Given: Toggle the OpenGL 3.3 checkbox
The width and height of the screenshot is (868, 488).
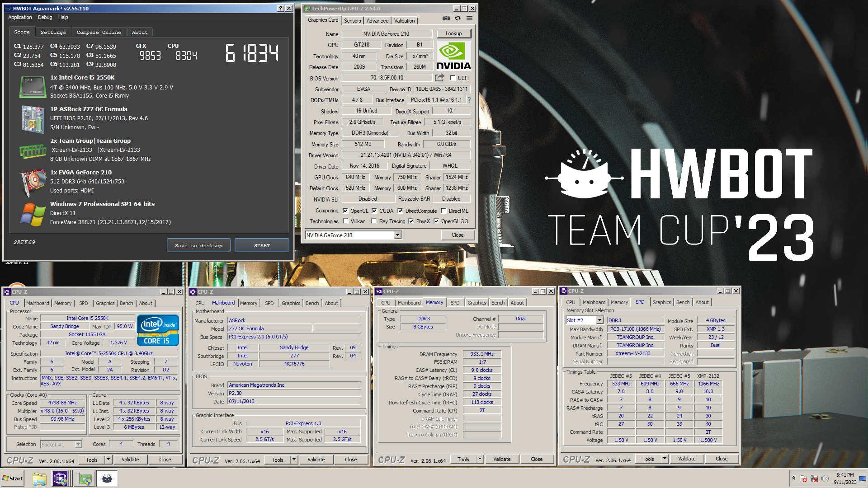Looking at the screenshot, I should click(436, 221).
